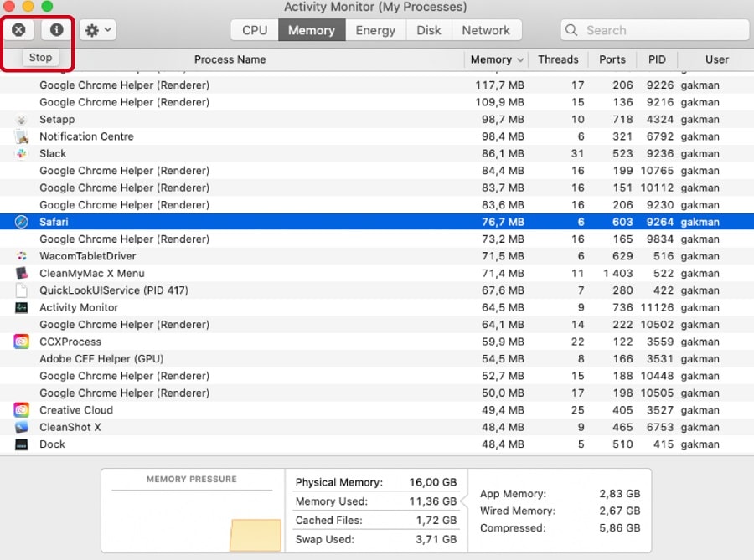The height and width of the screenshot is (560, 754).
Task: Click the Notification Centre icon
Action: [x=22, y=136]
